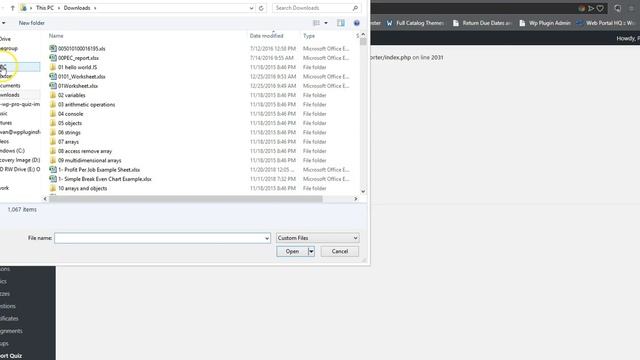The image size is (640, 360).
Task: Toggle the preview pane icon
Action: pyautogui.click(x=340, y=23)
